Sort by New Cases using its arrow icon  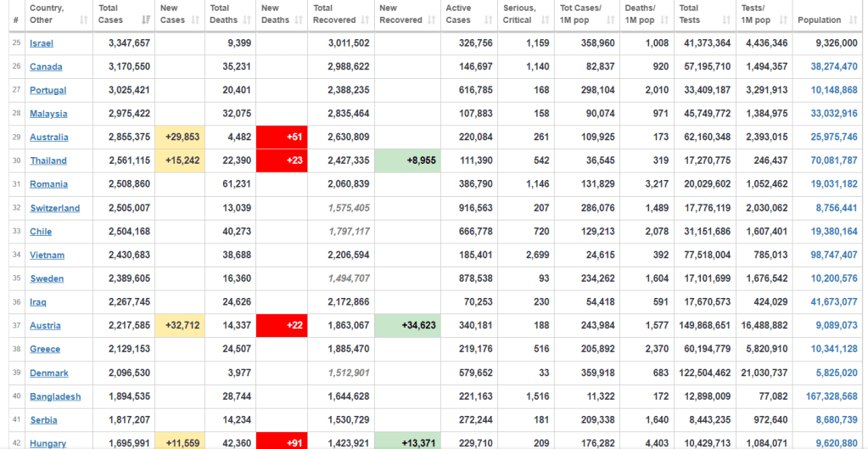pos(196,20)
